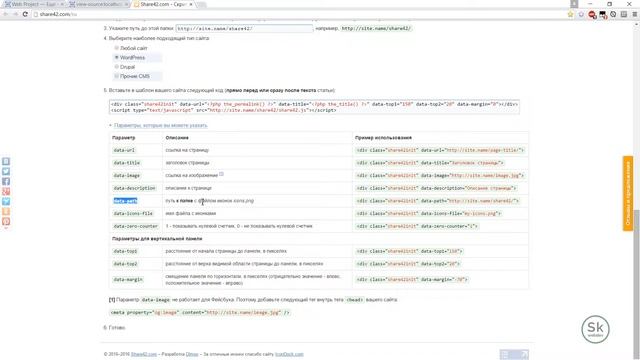Image resolution: width=640 pixels, height=360 pixels.
Task: Click the Share42.com link in footer
Action: 144,354
